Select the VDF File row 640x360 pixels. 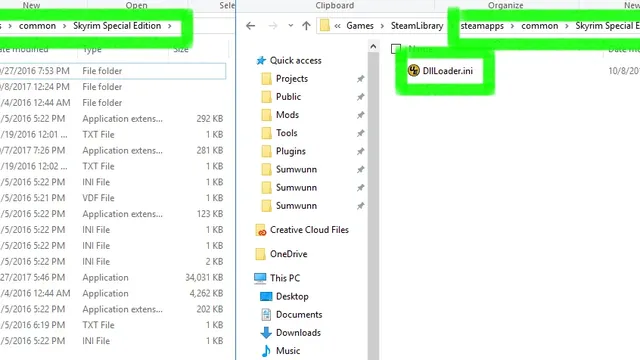[113, 198]
